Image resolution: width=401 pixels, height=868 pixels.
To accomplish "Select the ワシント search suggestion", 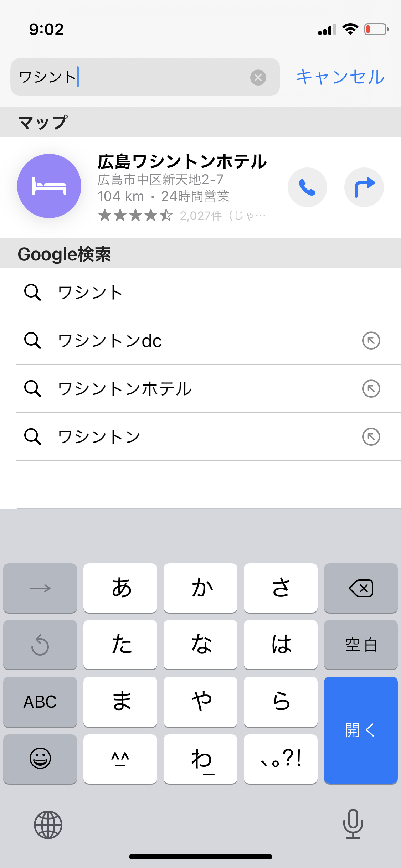I will pyautogui.click(x=91, y=293).
